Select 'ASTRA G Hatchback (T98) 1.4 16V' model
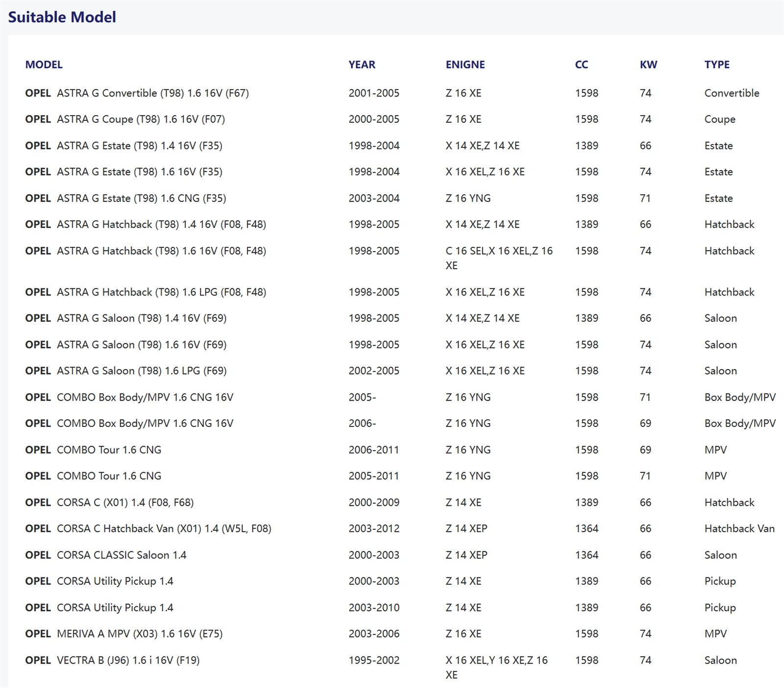The image size is (784, 688). point(161,224)
